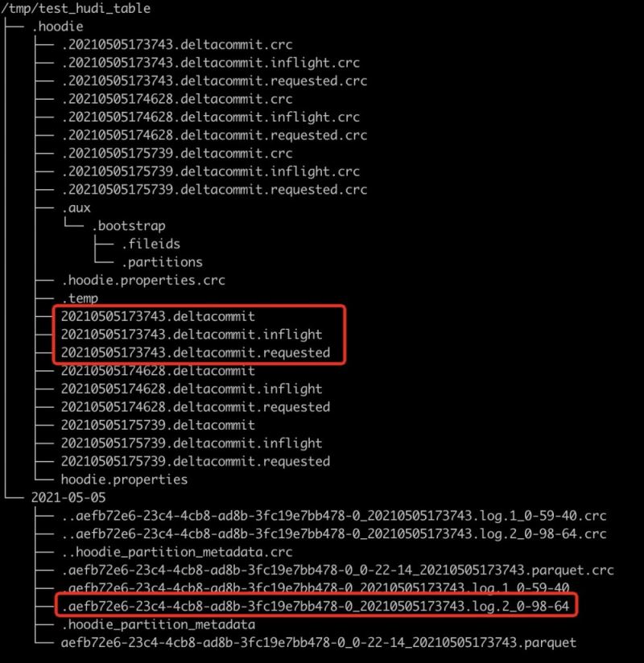
Task: Click highlighted log.2_0-98-64 log file
Action: pos(316,607)
